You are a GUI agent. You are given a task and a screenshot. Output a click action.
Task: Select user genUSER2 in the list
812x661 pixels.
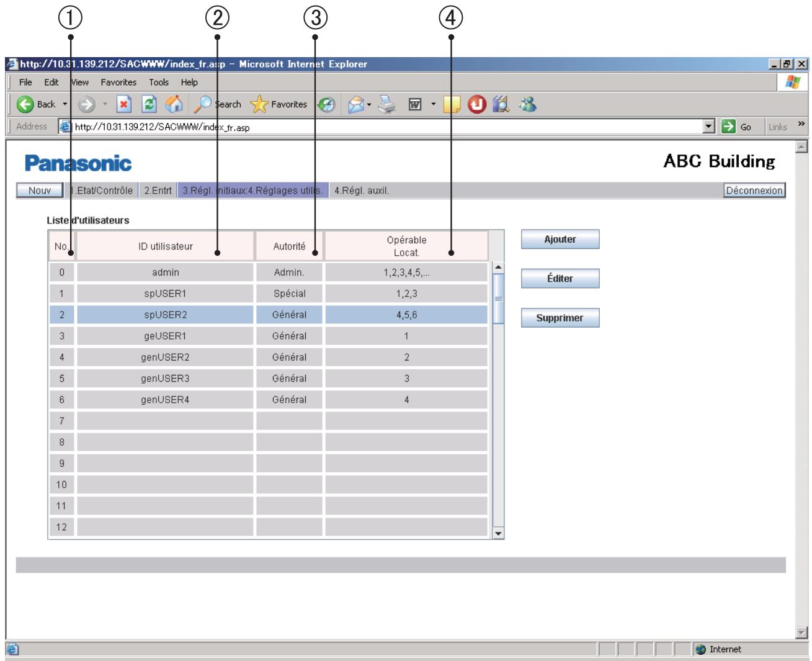click(x=269, y=357)
